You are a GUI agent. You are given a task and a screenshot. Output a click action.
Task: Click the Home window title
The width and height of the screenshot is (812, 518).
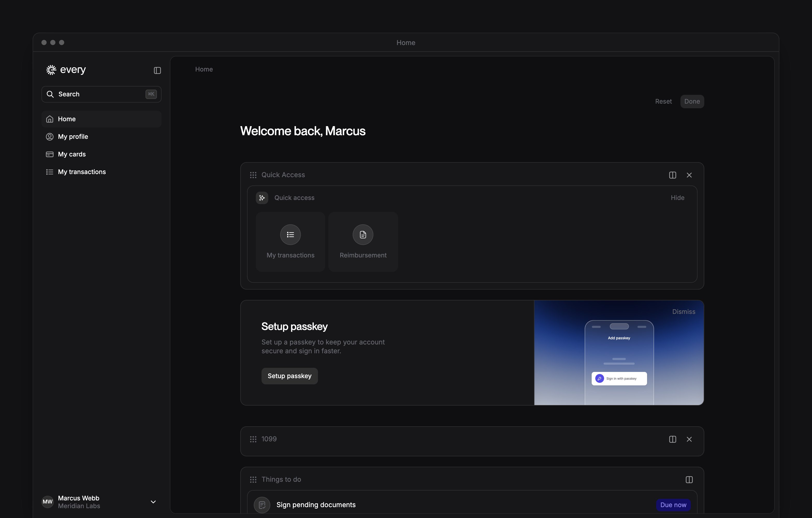(x=406, y=43)
